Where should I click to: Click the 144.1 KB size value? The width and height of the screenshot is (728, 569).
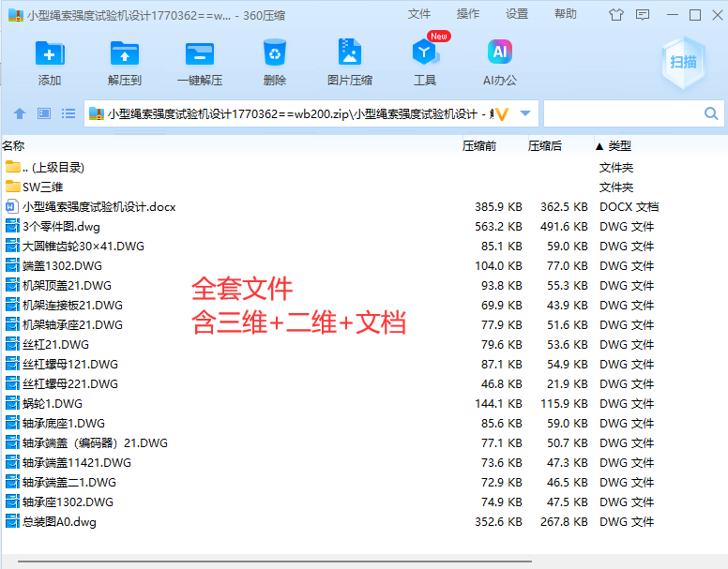(498, 403)
